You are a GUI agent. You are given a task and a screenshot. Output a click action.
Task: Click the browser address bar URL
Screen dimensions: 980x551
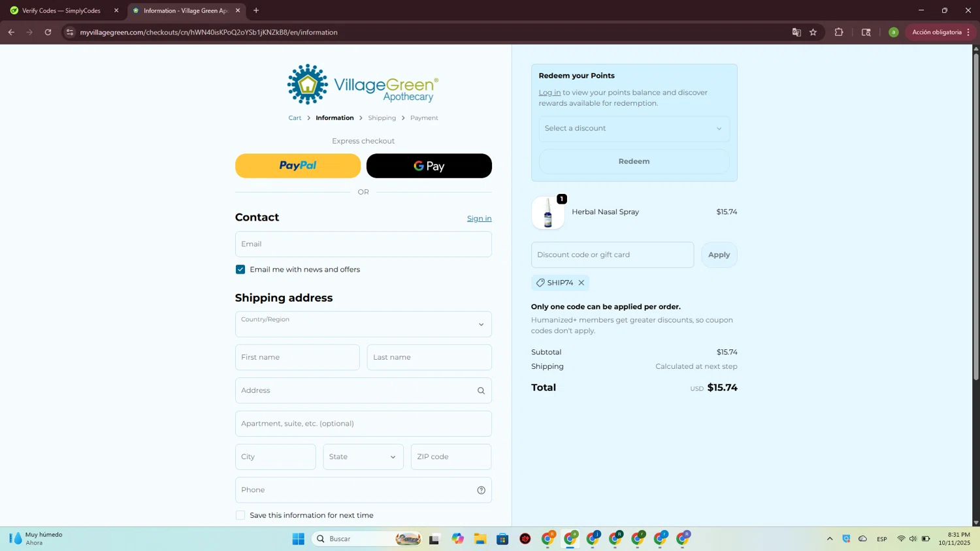coord(209,32)
